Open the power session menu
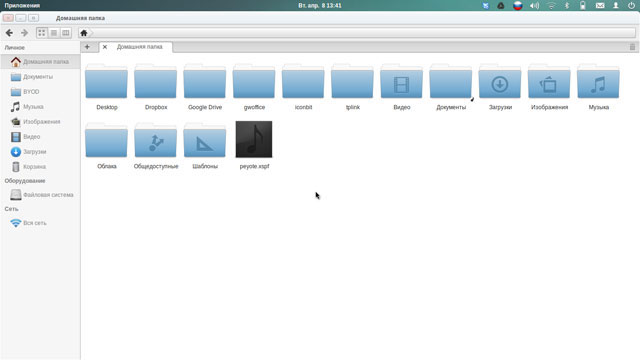 coord(631,5)
